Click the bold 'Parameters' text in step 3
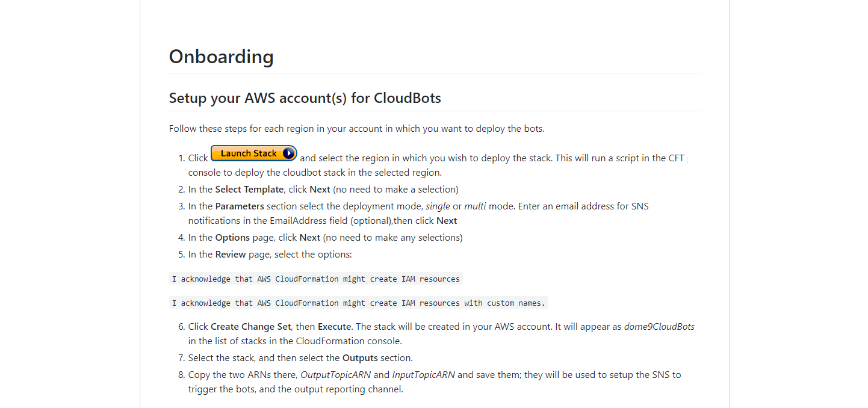The height and width of the screenshot is (408, 868). click(240, 206)
